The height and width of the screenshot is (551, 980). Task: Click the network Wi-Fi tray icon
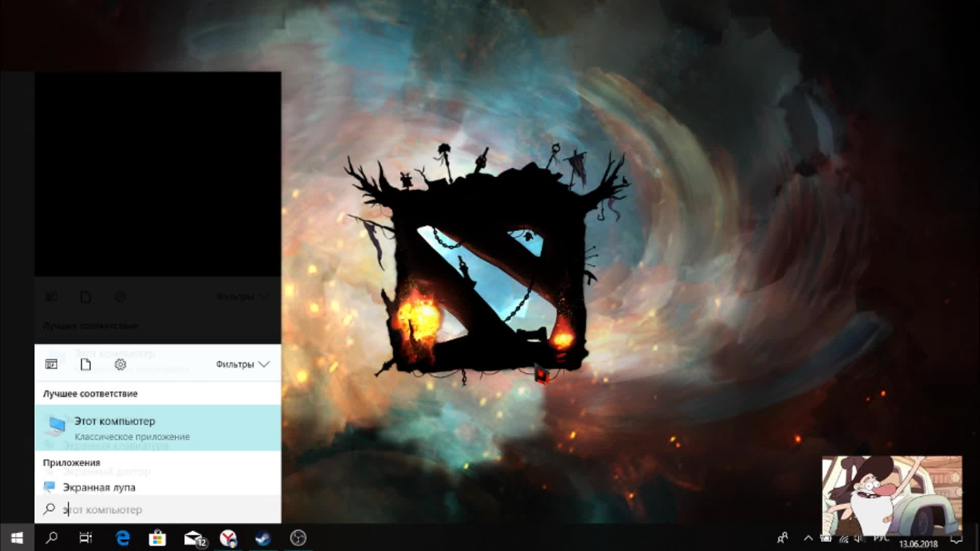pos(844,539)
